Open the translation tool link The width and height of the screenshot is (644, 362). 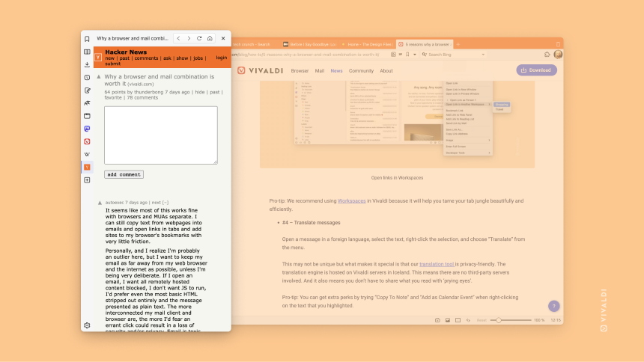(437, 264)
